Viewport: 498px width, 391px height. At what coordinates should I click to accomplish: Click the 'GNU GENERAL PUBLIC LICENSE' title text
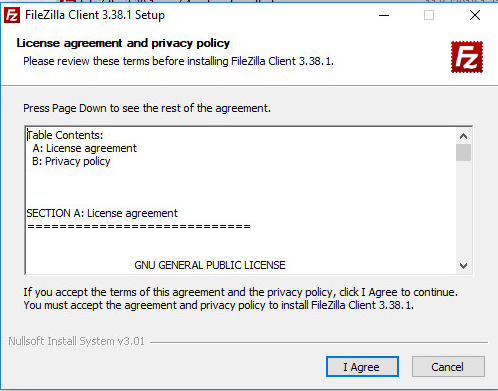(x=210, y=265)
